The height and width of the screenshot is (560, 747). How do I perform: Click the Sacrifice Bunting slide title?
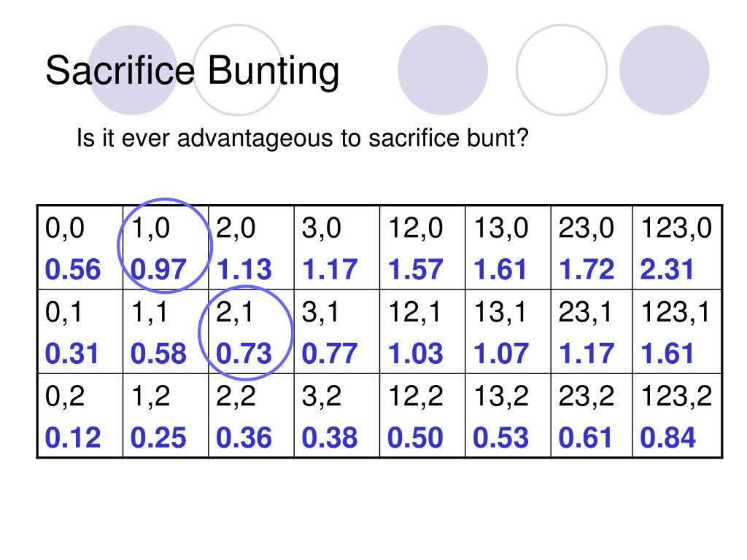(x=193, y=71)
